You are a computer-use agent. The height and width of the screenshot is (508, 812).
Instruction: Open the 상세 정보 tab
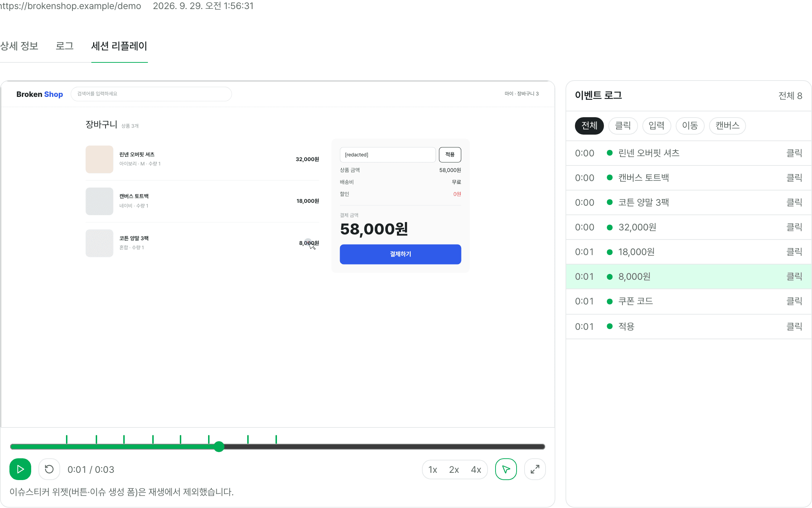pos(19,46)
